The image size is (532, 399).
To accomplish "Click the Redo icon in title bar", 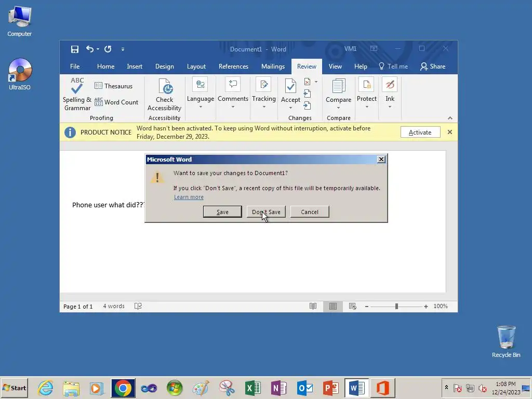I will [x=108, y=49].
